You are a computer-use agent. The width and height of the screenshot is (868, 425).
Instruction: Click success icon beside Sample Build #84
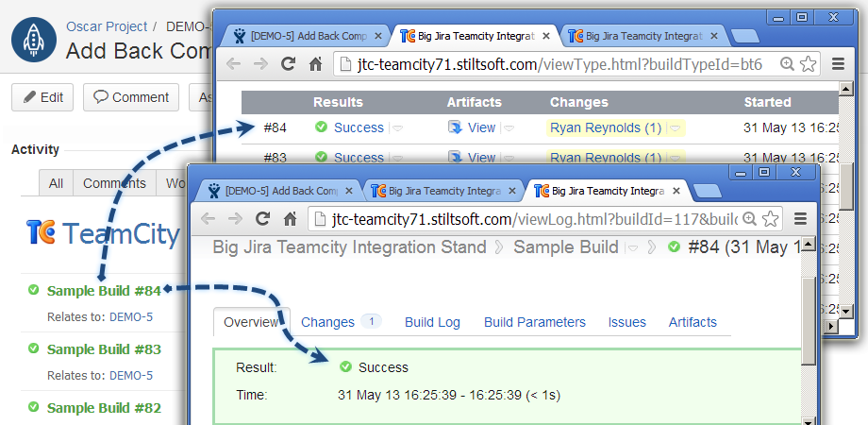coord(33,289)
